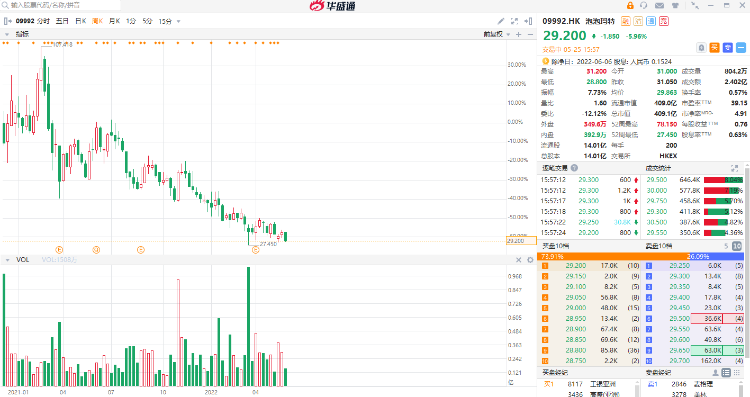
Task: Close the VOL indicator panel
Action: (518, 260)
